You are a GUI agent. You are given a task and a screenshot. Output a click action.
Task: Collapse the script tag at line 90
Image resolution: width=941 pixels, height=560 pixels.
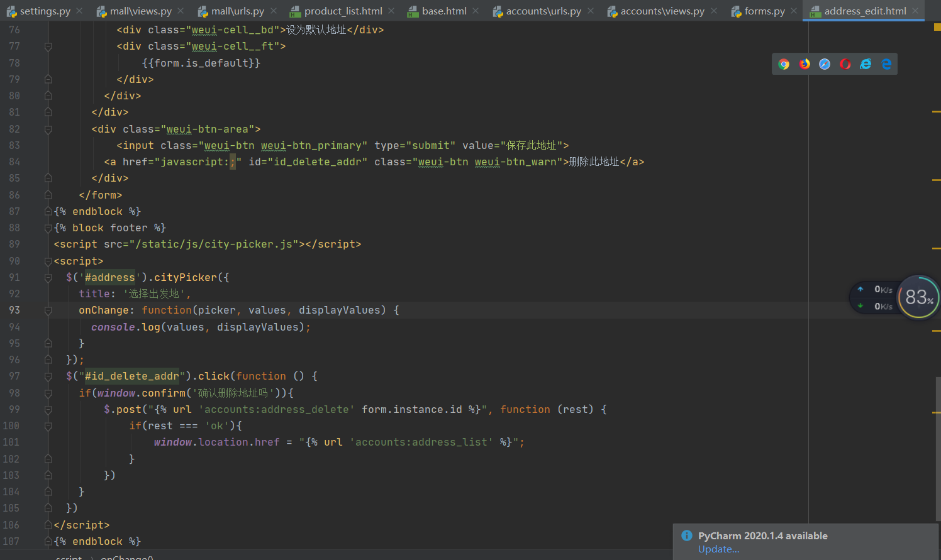coord(48,261)
